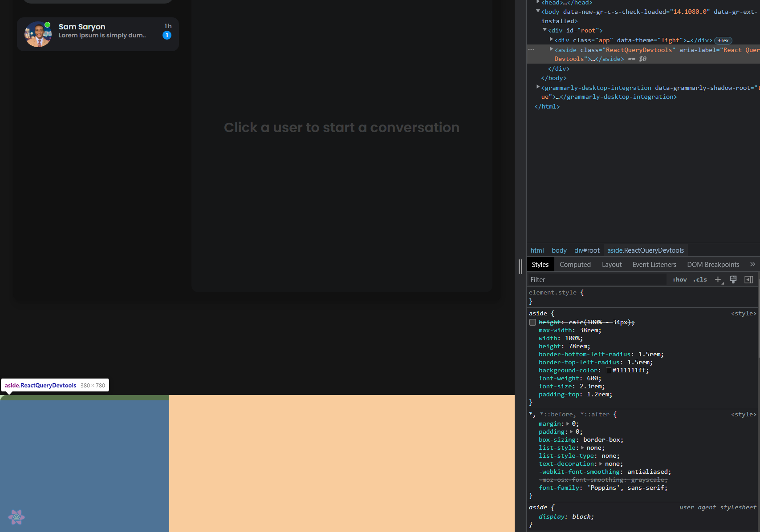
Task: Click the max-width value 38rem
Action: (589, 330)
